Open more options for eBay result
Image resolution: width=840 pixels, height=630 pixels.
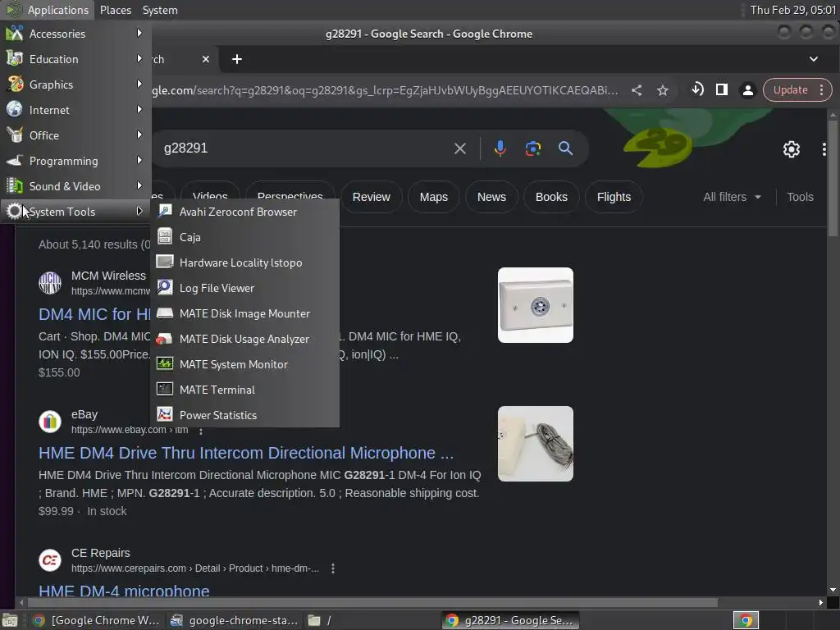201,430
